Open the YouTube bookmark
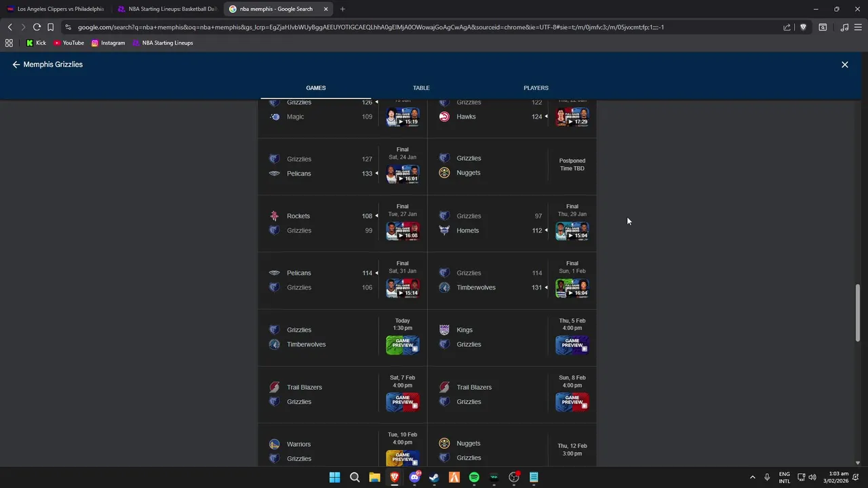The image size is (868, 488). tap(68, 43)
